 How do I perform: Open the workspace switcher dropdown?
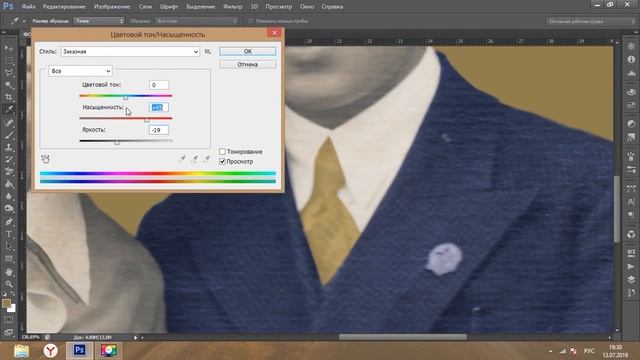click(x=591, y=21)
